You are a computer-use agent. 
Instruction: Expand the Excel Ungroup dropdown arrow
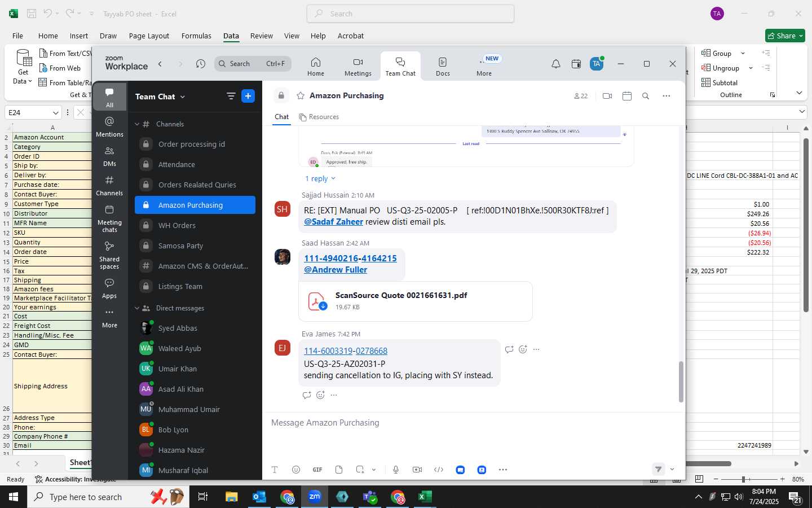(751, 68)
